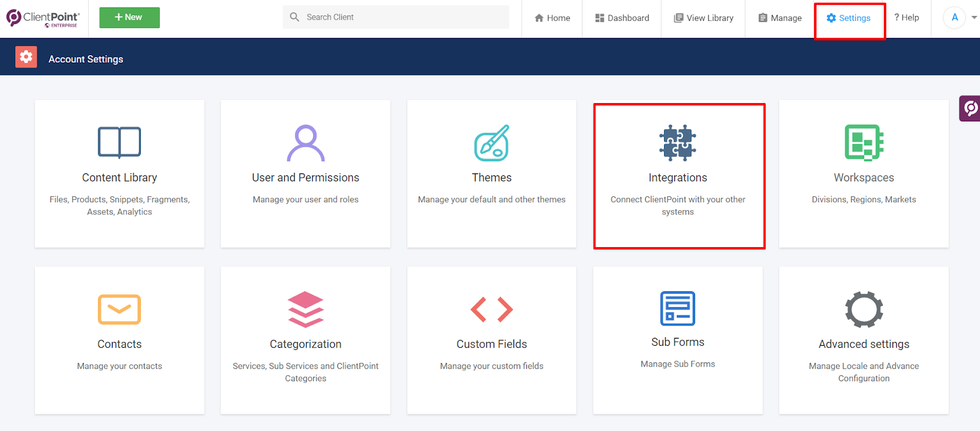Click the ClientPoint Enterprise logo
Viewport: 980px width, 431px height.
click(x=43, y=18)
